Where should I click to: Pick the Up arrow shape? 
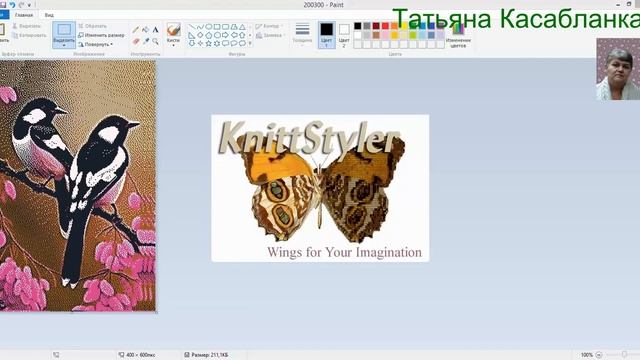(242, 35)
